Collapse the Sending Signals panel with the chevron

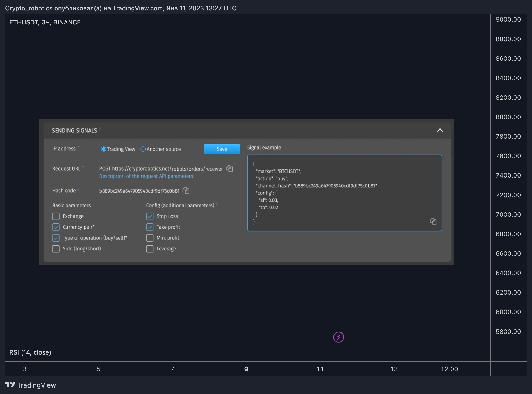tap(440, 130)
